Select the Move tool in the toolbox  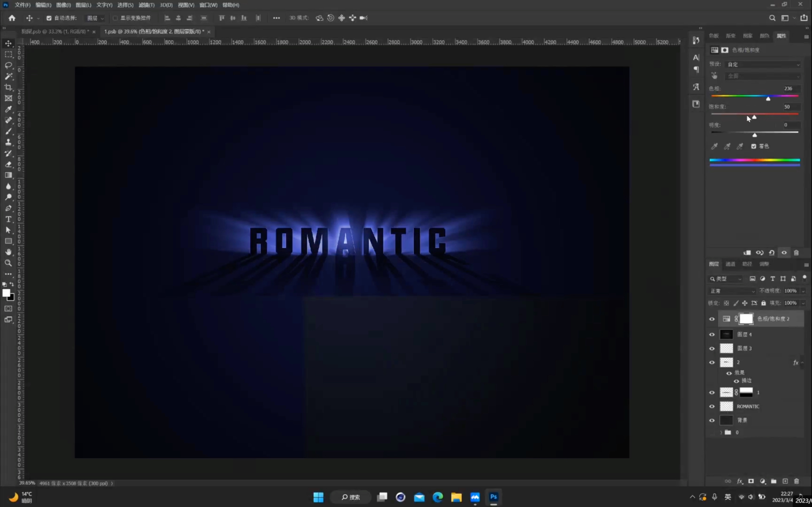(8, 43)
